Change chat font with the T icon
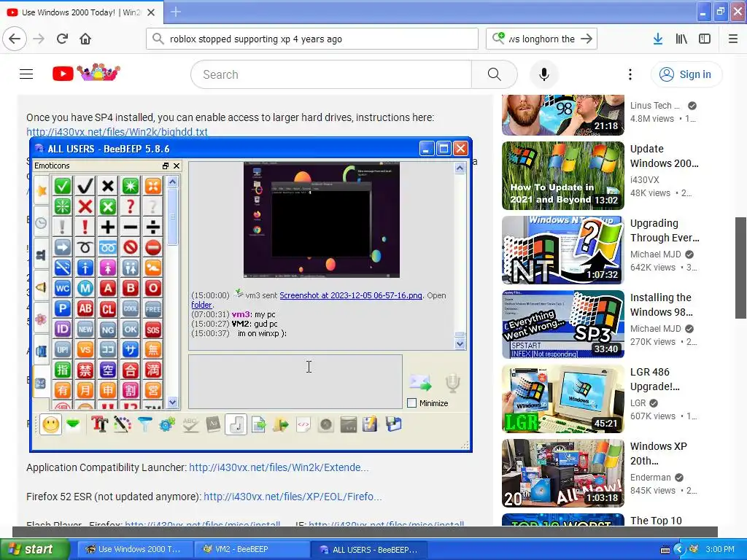This screenshot has width=747, height=560. [x=99, y=424]
